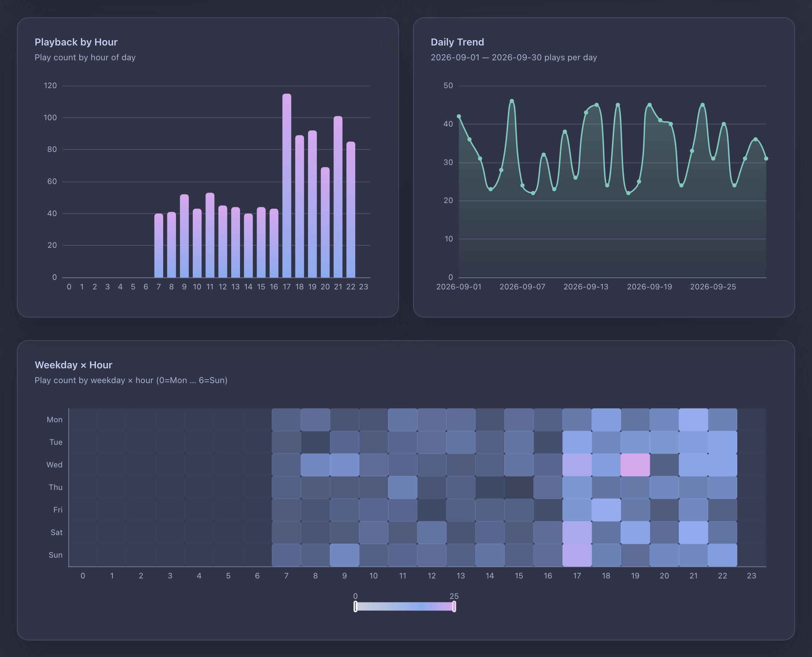This screenshot has width=812, height=657.
Task: Click the Sun hour 17 heatmap cell
Action: click(x=577, y=555)
